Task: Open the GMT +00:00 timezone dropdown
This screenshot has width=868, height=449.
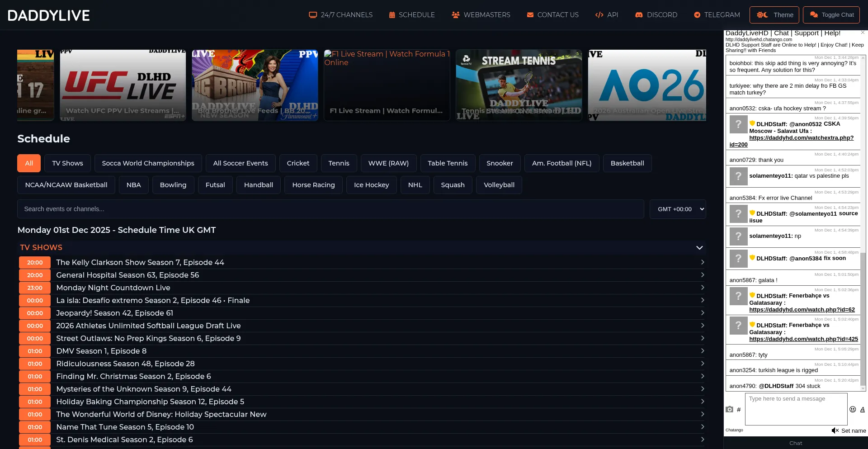Action: [x=677, y=209]
